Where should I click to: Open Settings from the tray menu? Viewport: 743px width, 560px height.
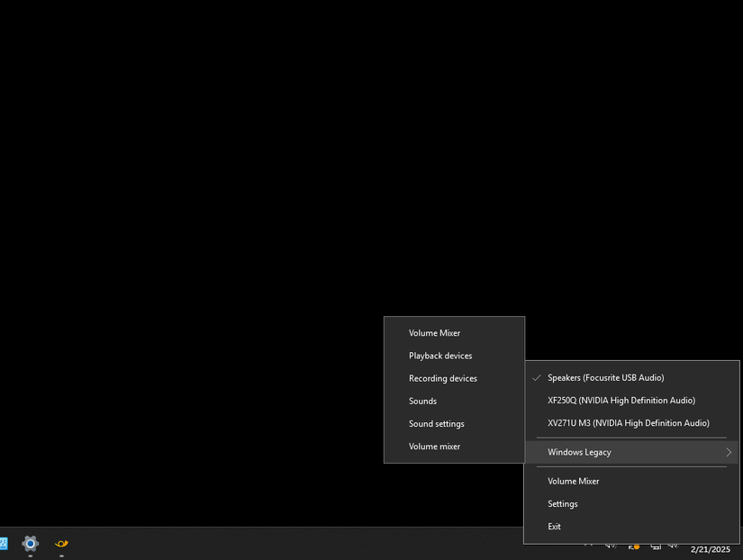point(562,503)
